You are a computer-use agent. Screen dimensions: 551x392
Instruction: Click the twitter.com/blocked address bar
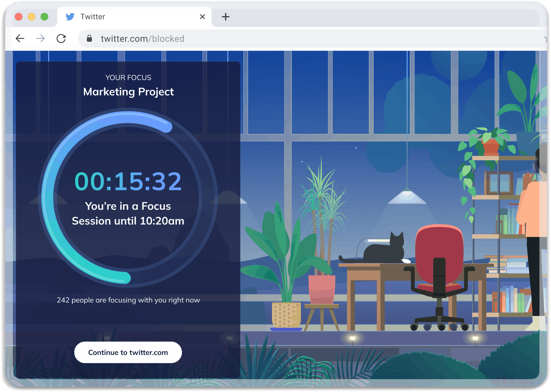click(142, 39)
